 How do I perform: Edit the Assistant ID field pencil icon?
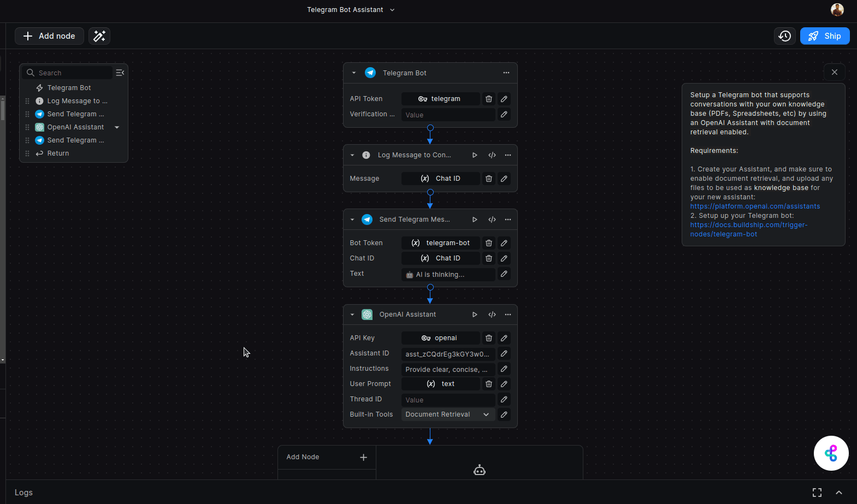pos(504,354)
